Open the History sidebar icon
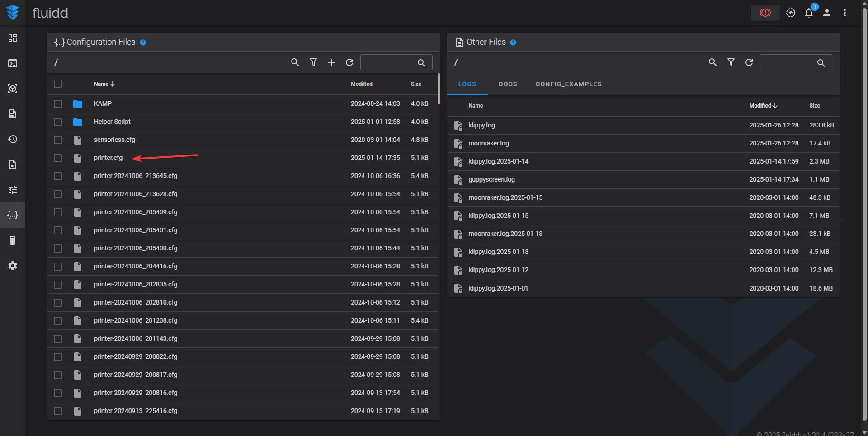Screen dimensions: 868x436 [13, 139]
